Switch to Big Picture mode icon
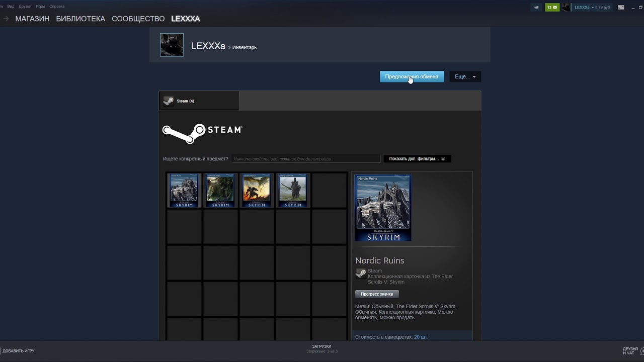The image size is (644, 362). (621, 7)
